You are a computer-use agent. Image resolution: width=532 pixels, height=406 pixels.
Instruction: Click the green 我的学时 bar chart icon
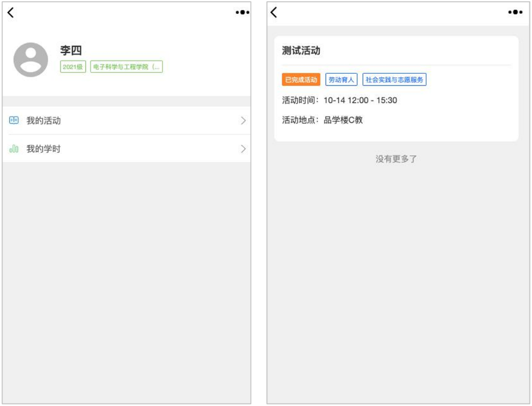(14, 149)
